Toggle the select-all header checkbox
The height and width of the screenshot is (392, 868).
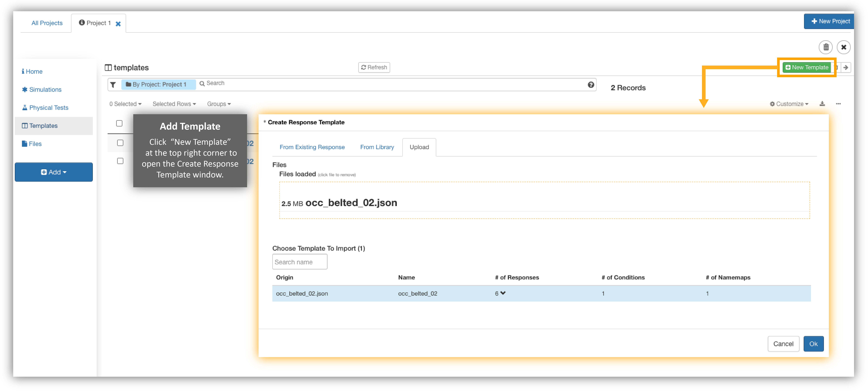tap(119, 123)
